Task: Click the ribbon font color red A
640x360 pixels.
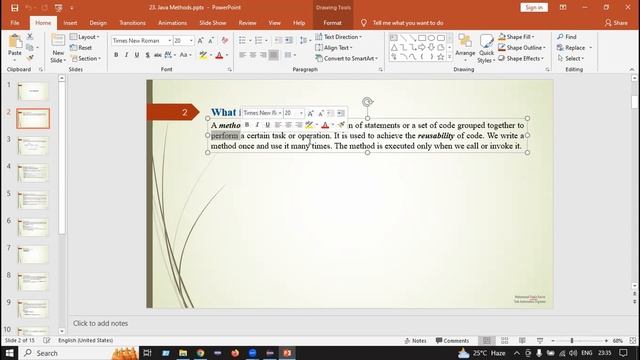Action: (x=219, y=55)
